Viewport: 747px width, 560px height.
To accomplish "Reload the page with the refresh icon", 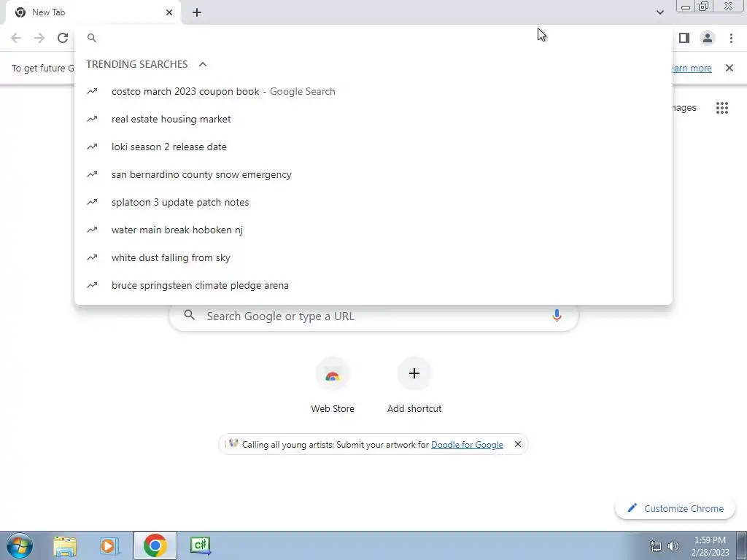I will (x=63, y=38).
